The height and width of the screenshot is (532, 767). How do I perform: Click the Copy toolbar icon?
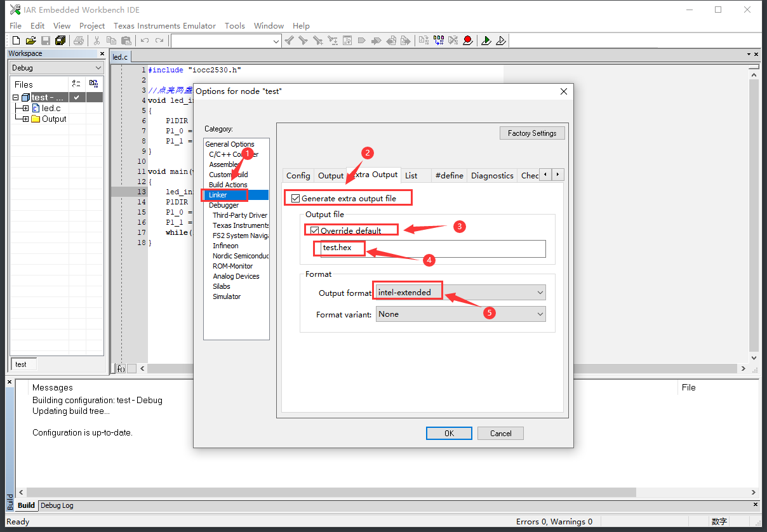pos(112,41)
